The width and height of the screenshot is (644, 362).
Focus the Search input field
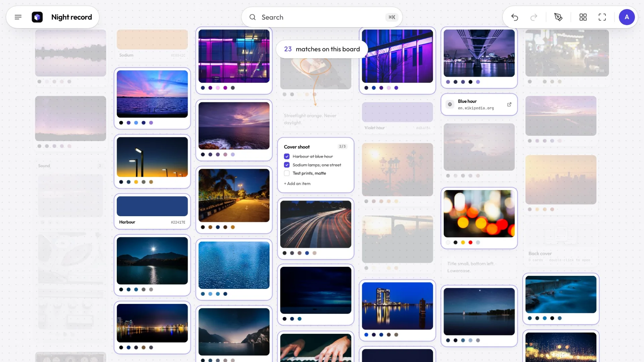coord(321,17)
